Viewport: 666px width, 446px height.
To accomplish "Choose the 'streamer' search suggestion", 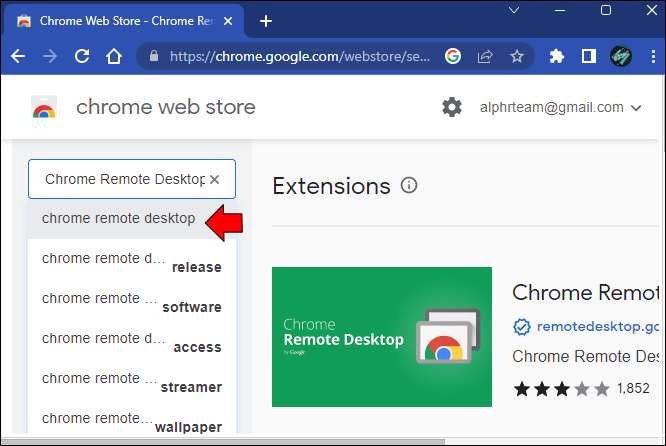I will tap(132, 378).
